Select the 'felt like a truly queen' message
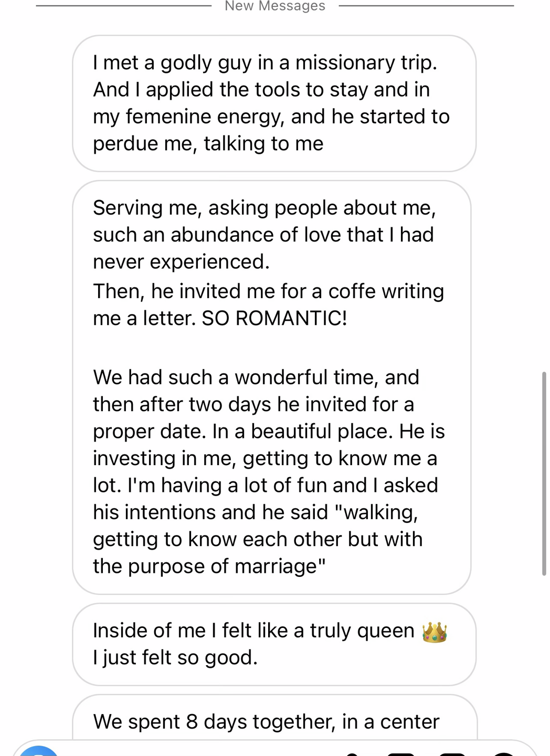This screenshot has width=550, height=756. pyautogui.click(x=253, y=631)
